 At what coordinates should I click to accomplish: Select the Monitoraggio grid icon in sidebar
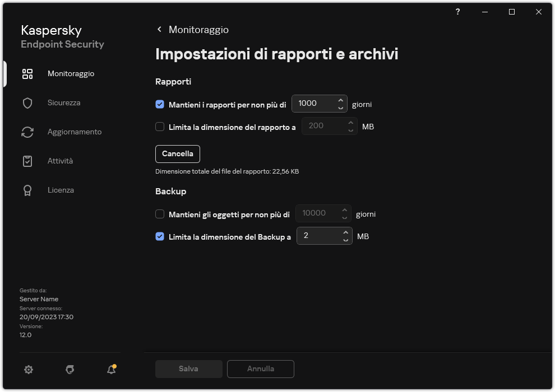tap(27, 73)
